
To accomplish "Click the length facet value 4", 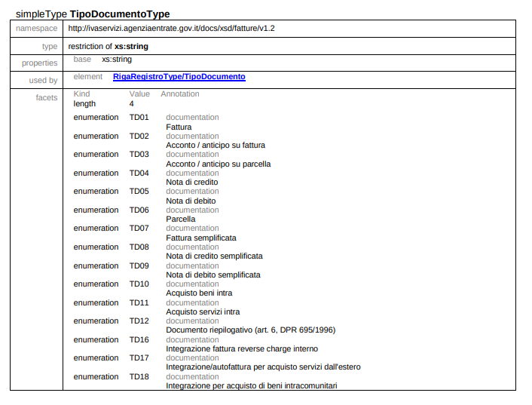I will point(132,103).
